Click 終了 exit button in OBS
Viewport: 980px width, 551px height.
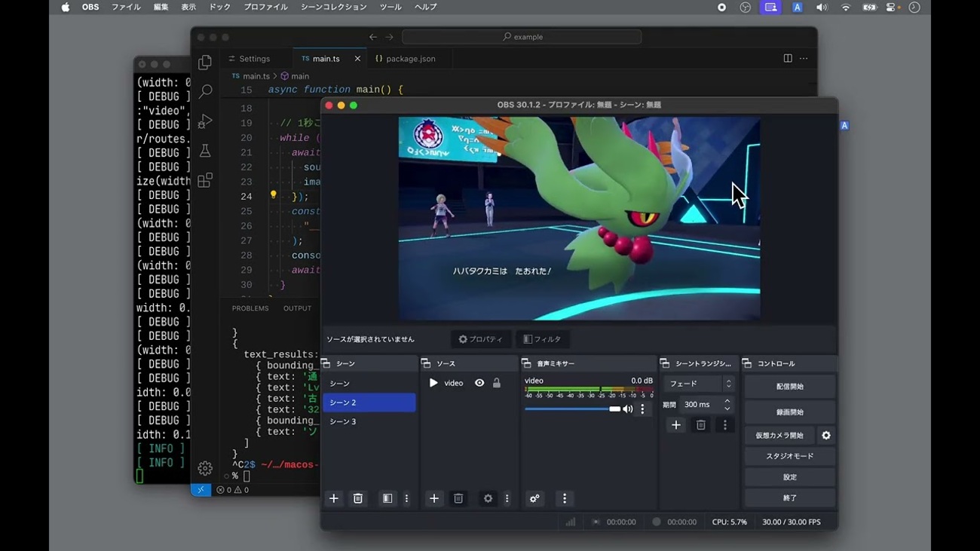click(x=789, y=498)
